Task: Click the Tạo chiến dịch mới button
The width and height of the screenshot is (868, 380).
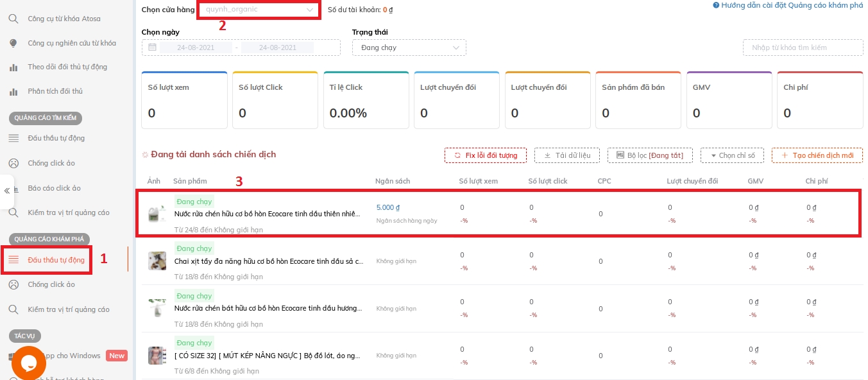Action: tap(817, 155)
